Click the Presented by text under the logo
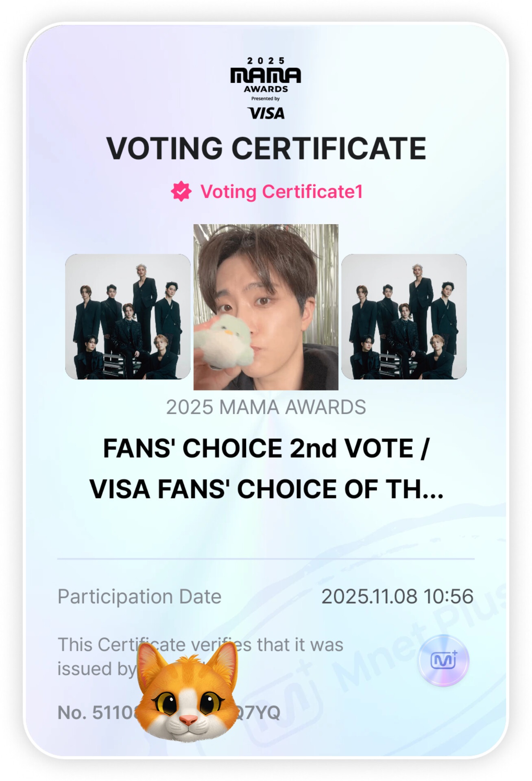532x781 pixels. tap(265, 98)
